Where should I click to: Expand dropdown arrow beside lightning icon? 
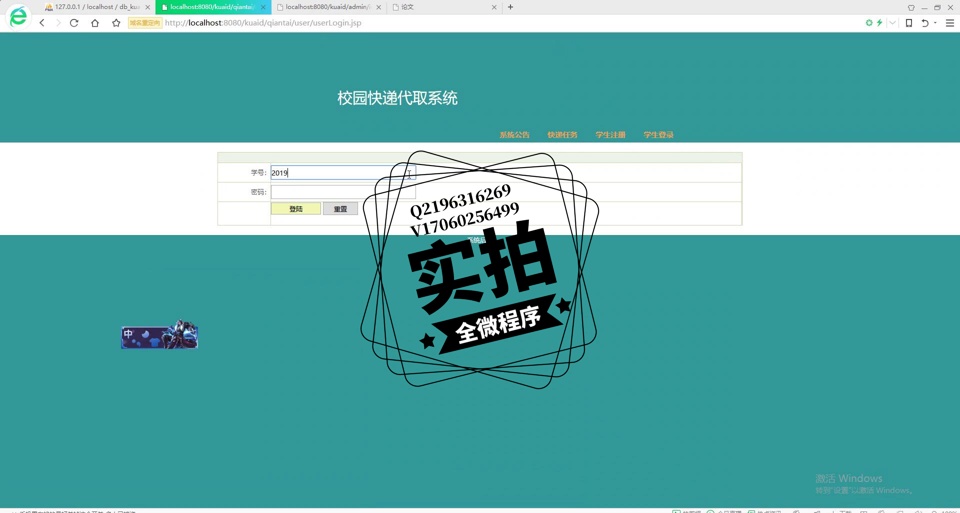click(892, 23)
